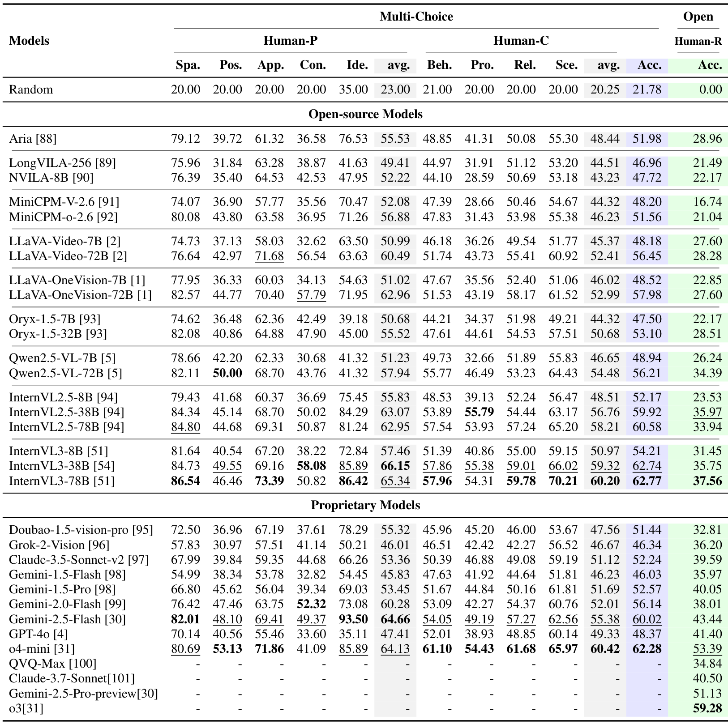
Task: Select the Gemini-2.0-Flash [99] row label
Action: [67, 604]
